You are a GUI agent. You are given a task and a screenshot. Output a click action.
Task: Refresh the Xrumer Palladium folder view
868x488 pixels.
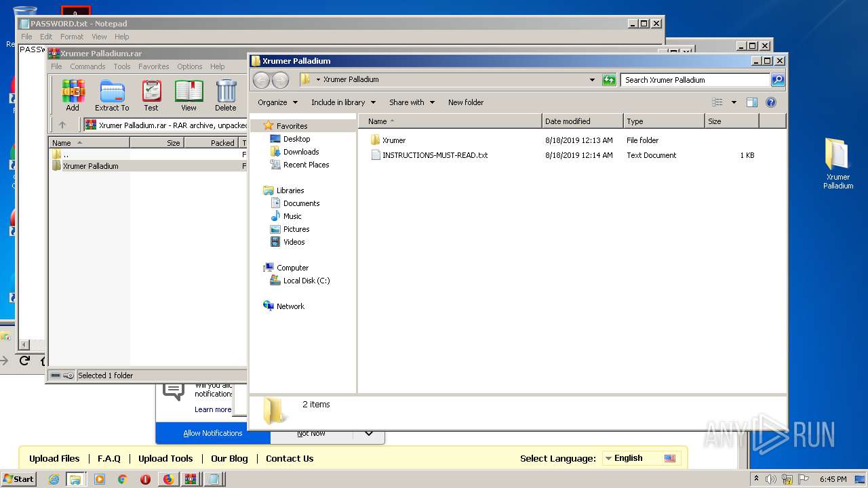609,80
